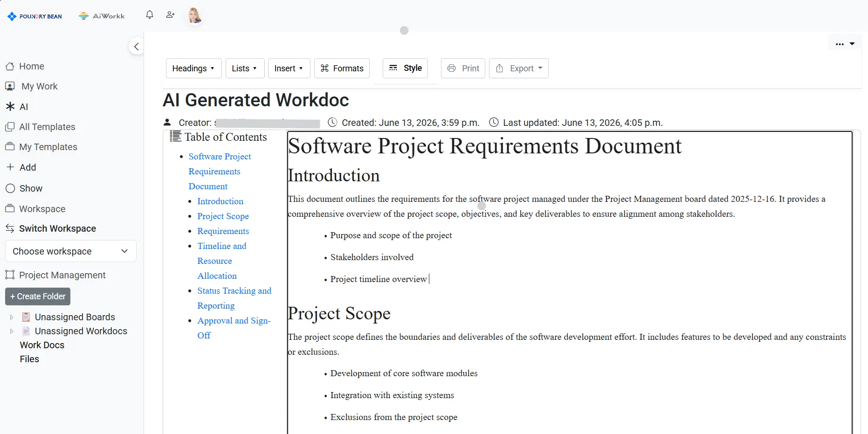Viewport: 868px width, 434px height.
Task: Open the user profile avatar
Action: tap(194, 15)
